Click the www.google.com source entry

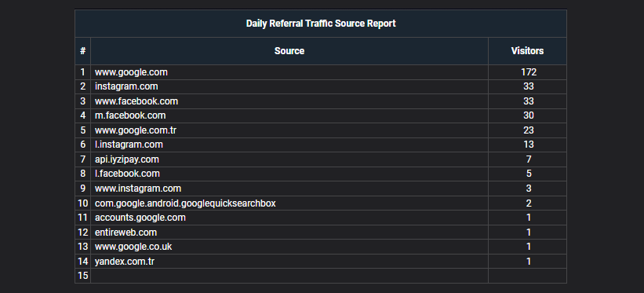[131, 72]
